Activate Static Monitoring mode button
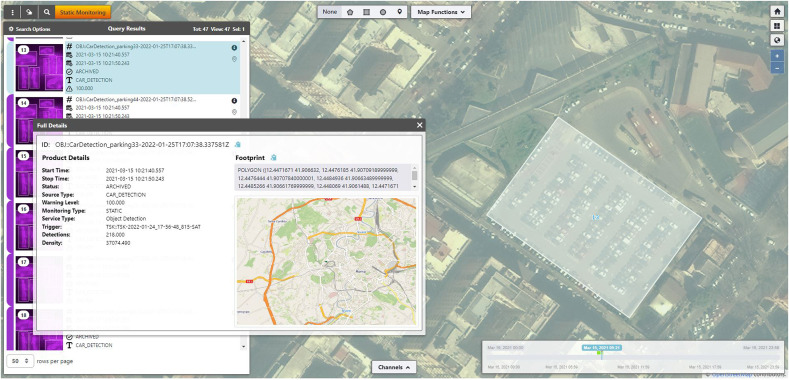This screenshot has height=380, width=789. pyautogui.click(x=83, y=12)
